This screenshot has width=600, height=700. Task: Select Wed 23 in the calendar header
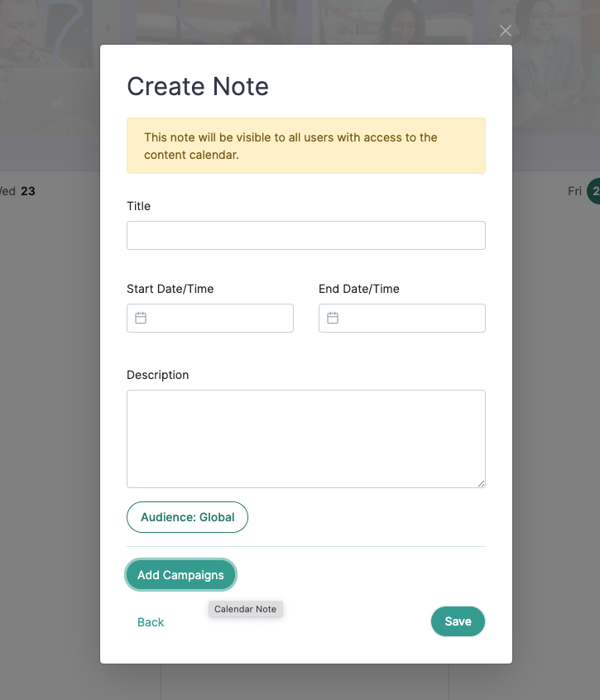pos(18,191)
